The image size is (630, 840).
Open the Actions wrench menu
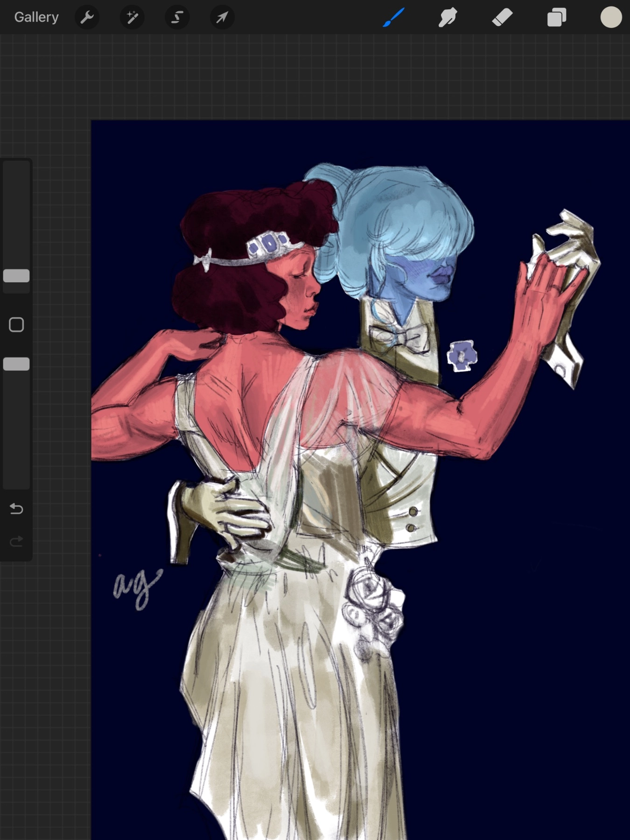87,17
